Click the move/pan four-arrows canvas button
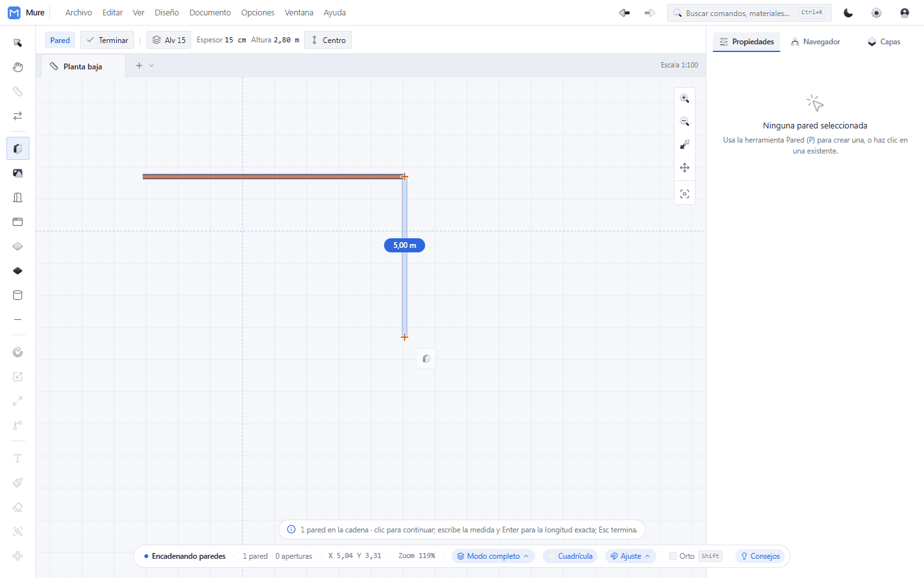Screen dimensions: 924x578 pos(685,168)
